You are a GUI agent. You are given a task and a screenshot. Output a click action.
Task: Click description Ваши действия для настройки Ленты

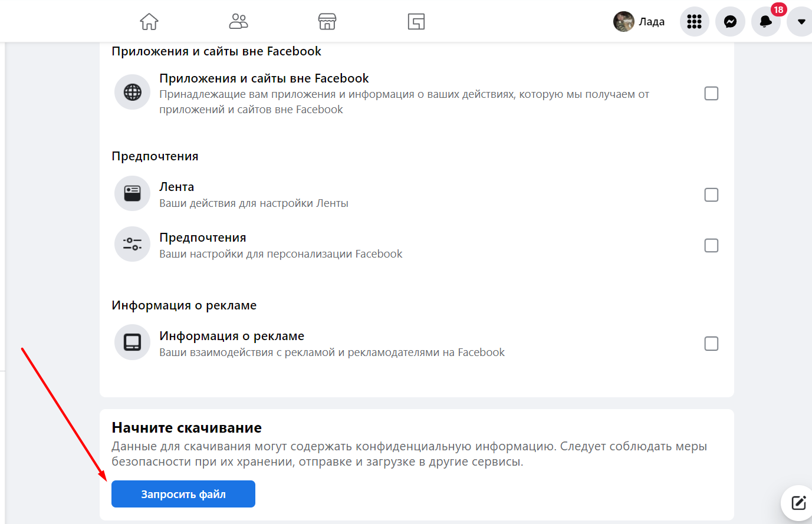[254, 203]
